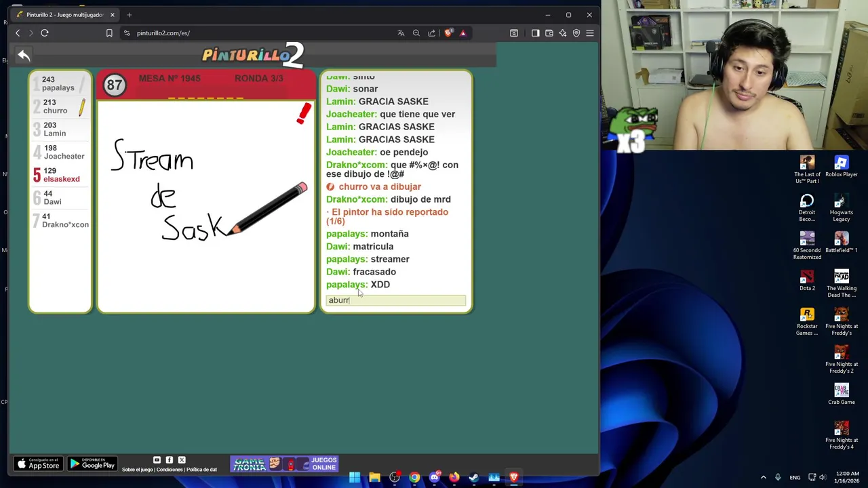The width and height of the screenshot is (868, 488).
Task: Click the ENG language indicator
Action: pos(795,477)
